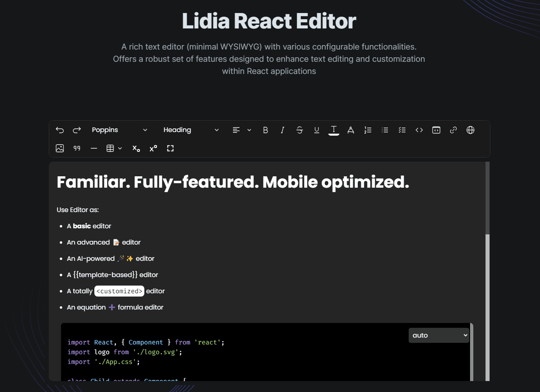The width and height of the screenshot is (540, 392).
Task: Expand the table insert options chevron
Action: (120, 148)
